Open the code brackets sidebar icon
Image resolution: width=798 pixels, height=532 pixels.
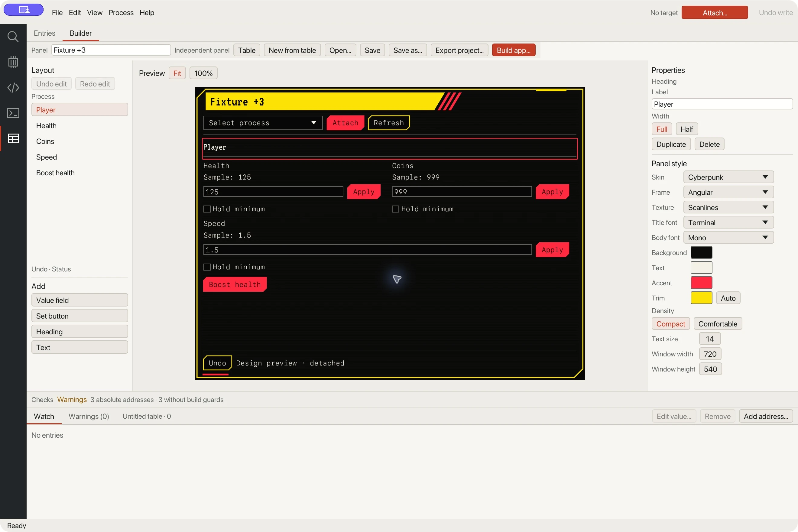(x=13, y=88)
